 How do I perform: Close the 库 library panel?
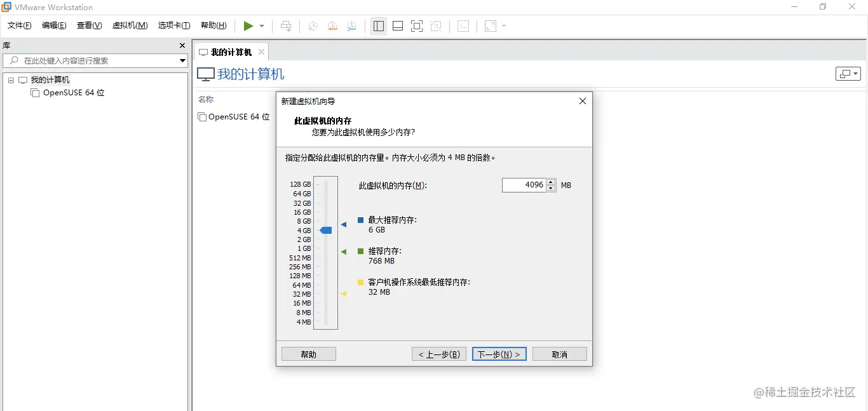click(182, 46)
